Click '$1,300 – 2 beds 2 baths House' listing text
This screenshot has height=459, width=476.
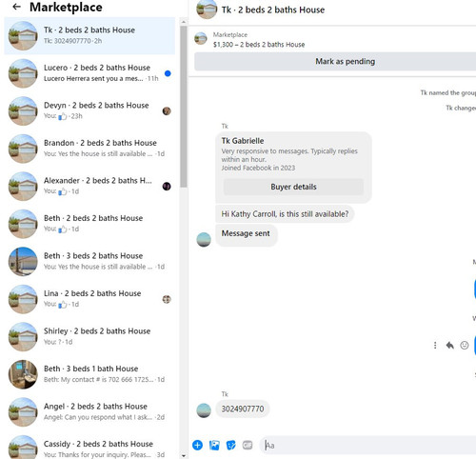click(259, 45)
